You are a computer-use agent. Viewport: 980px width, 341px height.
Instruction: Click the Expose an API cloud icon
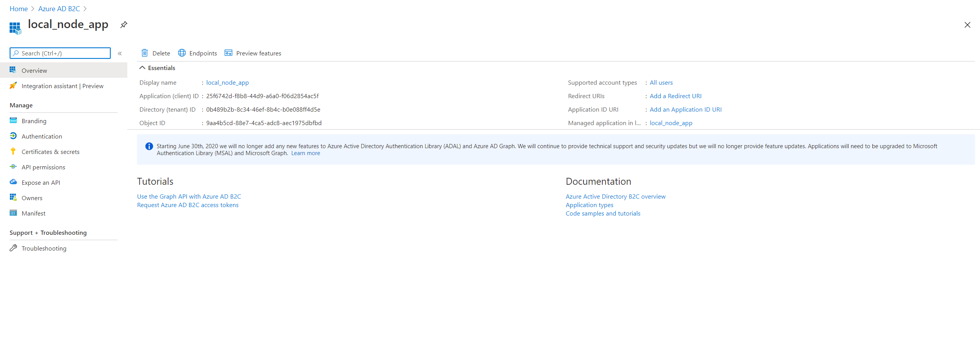(x=13, y=182)
